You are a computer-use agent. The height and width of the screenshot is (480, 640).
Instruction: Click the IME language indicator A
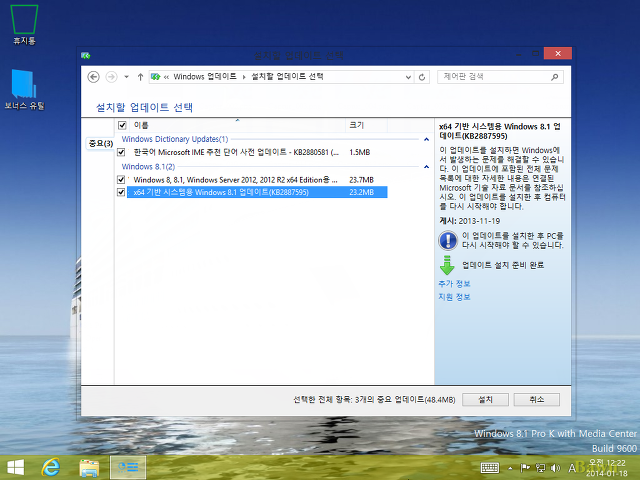click(572, 468)
